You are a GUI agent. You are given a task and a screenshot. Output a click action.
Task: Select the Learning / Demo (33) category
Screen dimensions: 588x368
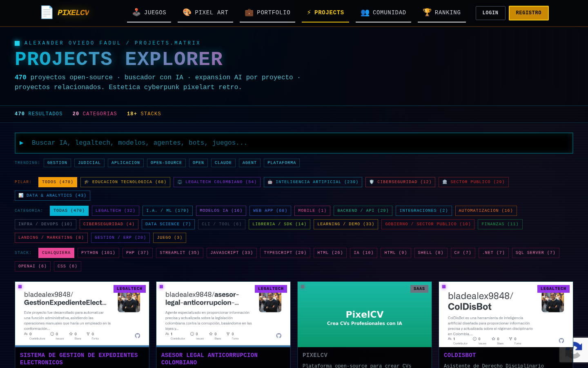pyautogui.click(x=346, y=224)
